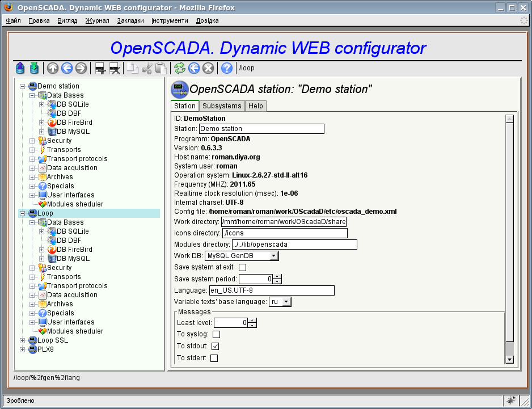Click the copy item toolbar icon
Viewport: 532px width, 409px height.
[x=133, y=68]
